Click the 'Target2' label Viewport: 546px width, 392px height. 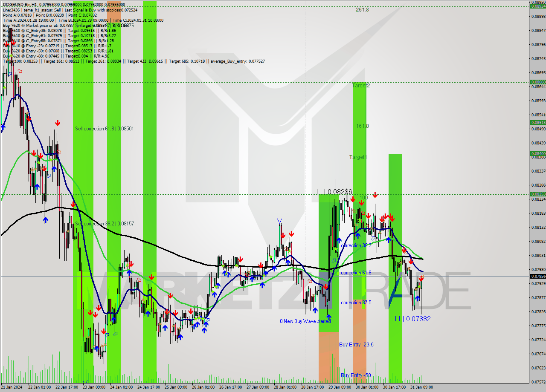point(361,86)
